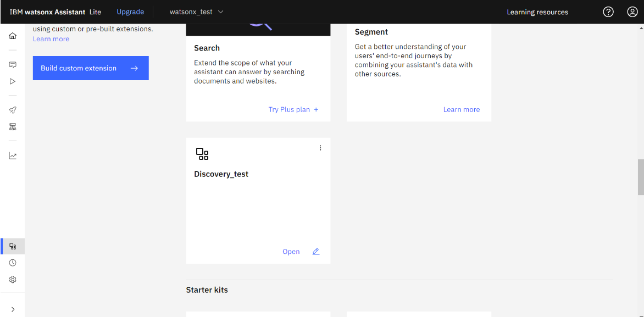Go to Home in left sidebar
The width and height of the screenshot is (644, 317).
click(x=13, y=36)
